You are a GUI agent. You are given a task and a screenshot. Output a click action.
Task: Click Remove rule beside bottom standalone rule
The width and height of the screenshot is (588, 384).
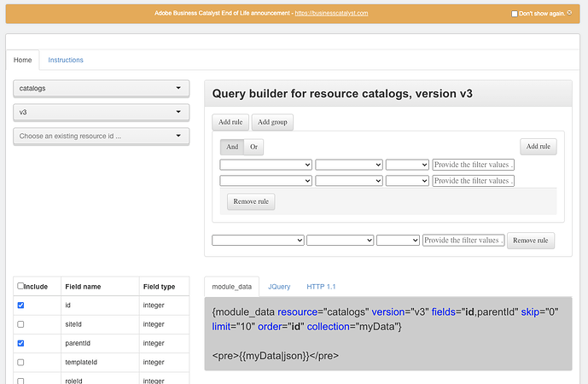pos(531,241)
